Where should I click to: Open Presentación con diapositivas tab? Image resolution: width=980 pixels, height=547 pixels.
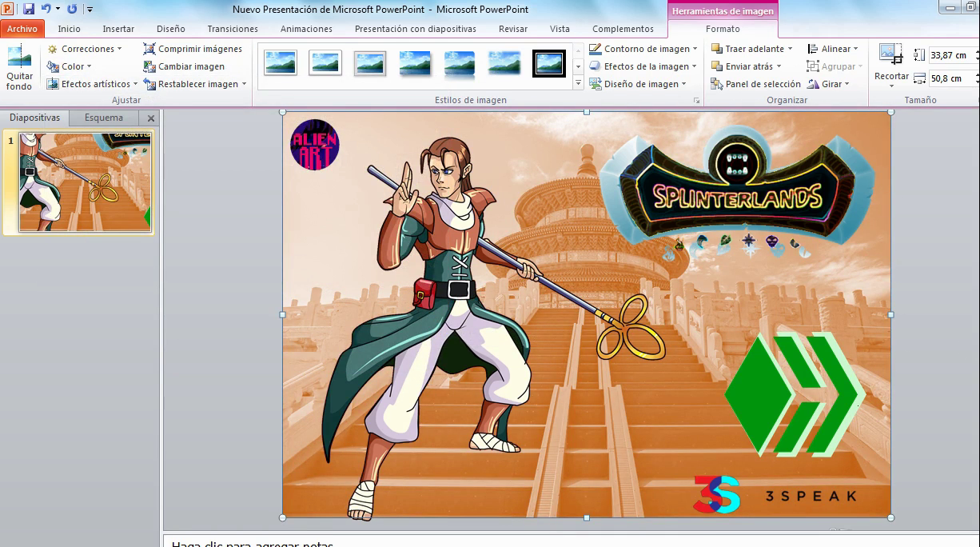point(416,29)
